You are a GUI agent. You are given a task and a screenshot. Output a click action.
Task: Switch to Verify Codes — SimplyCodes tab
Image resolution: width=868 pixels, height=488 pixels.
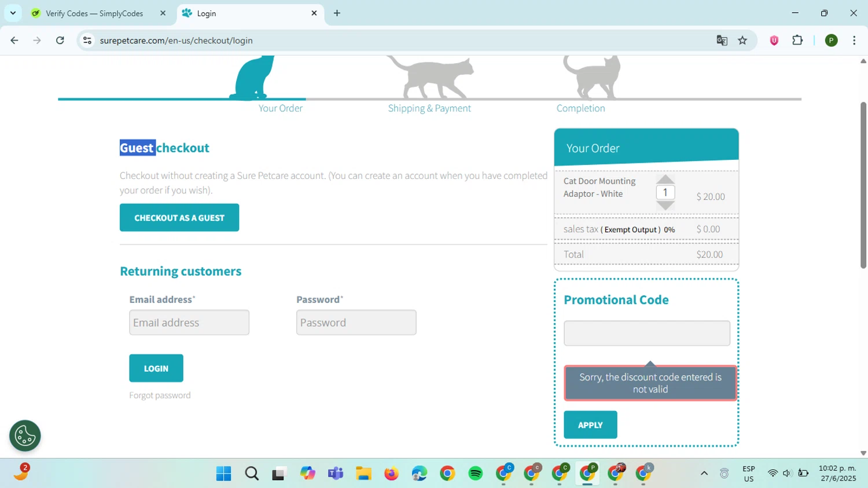point(94,13)
